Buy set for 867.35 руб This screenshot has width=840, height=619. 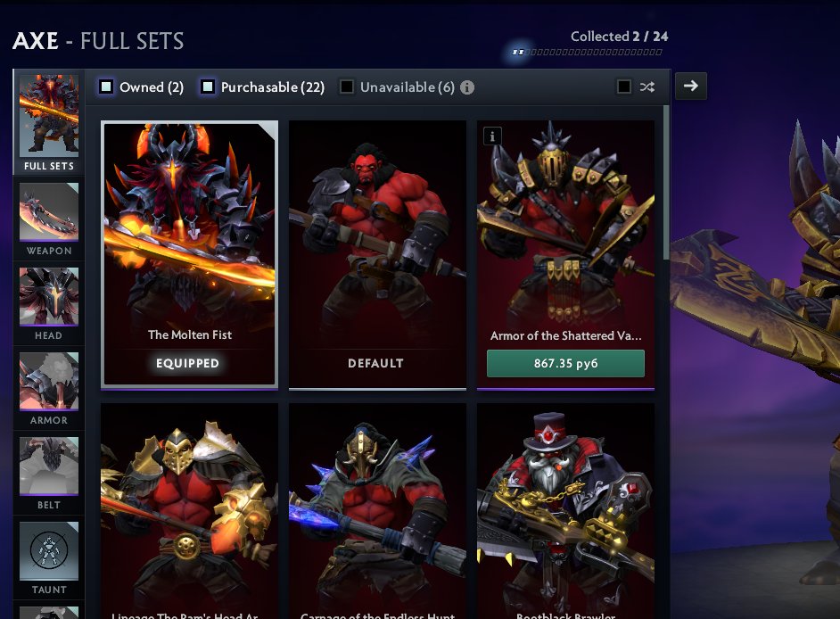(565, 363)
